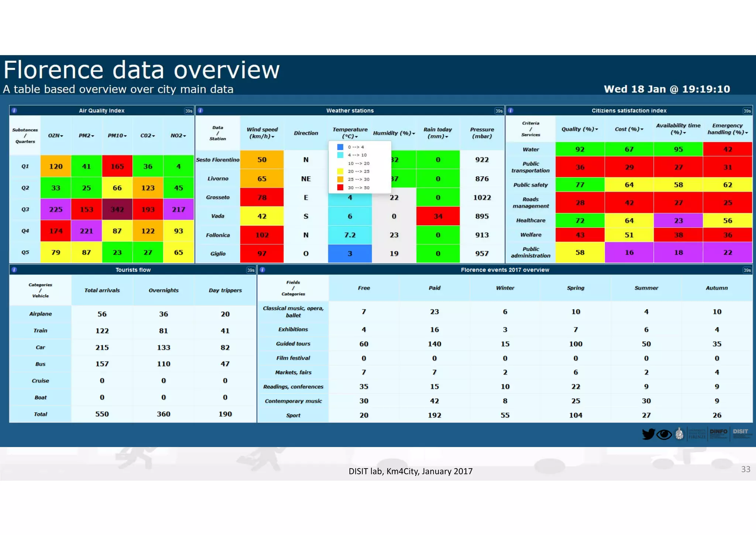Open the DINFO logo link
The width and height of the screenshot is (756, 535).
click(x=718, y=433)
